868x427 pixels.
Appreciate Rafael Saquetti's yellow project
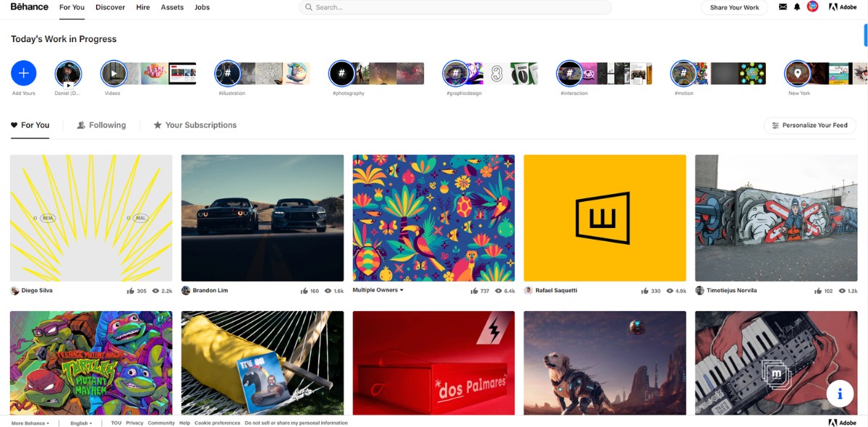643,290
